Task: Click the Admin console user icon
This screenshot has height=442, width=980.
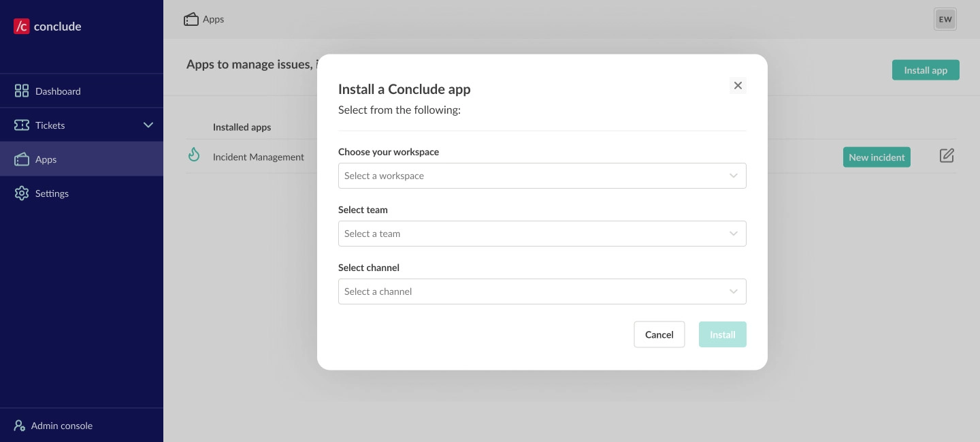Action: pyautogui.click(x=20, y=426)
